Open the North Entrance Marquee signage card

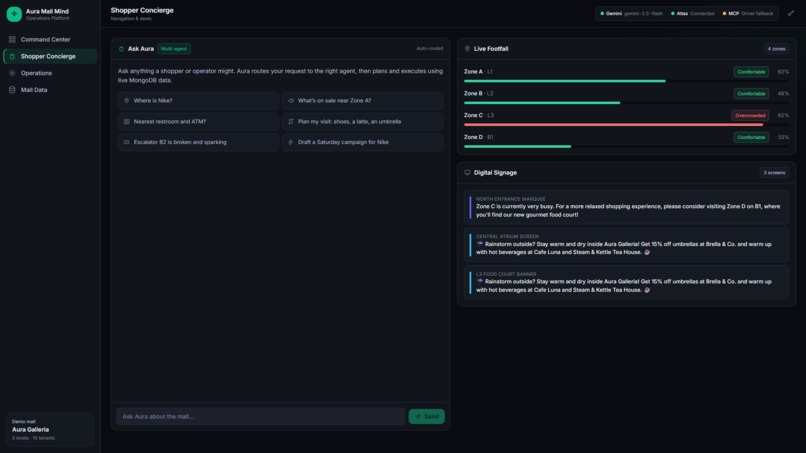click(x=626, y=207)
